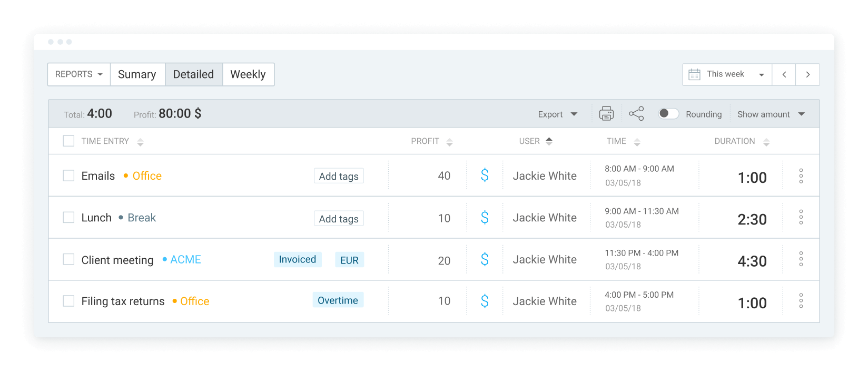868x371 pixels.
Task: Select all entries with header checkbox
Action: click(x=68, y=141)
